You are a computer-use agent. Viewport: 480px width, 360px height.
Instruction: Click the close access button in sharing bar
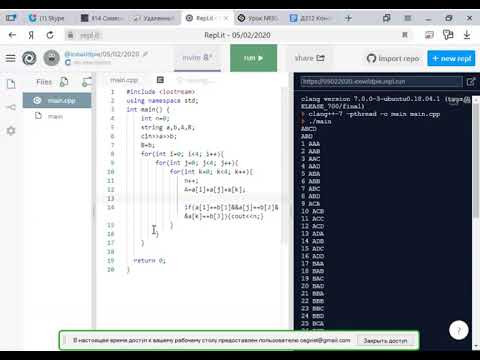385,341
